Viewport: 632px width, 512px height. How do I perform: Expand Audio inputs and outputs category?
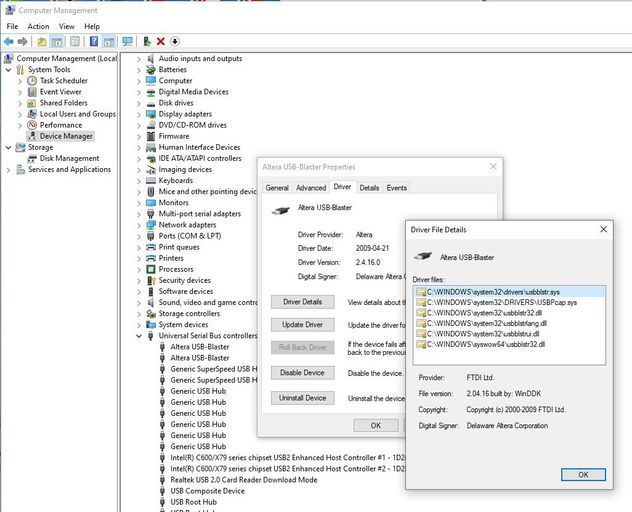point(139,59)
